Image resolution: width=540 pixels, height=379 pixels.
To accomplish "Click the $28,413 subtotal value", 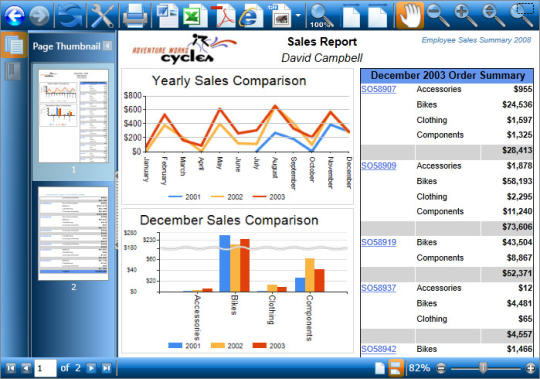I will [517, 150].
